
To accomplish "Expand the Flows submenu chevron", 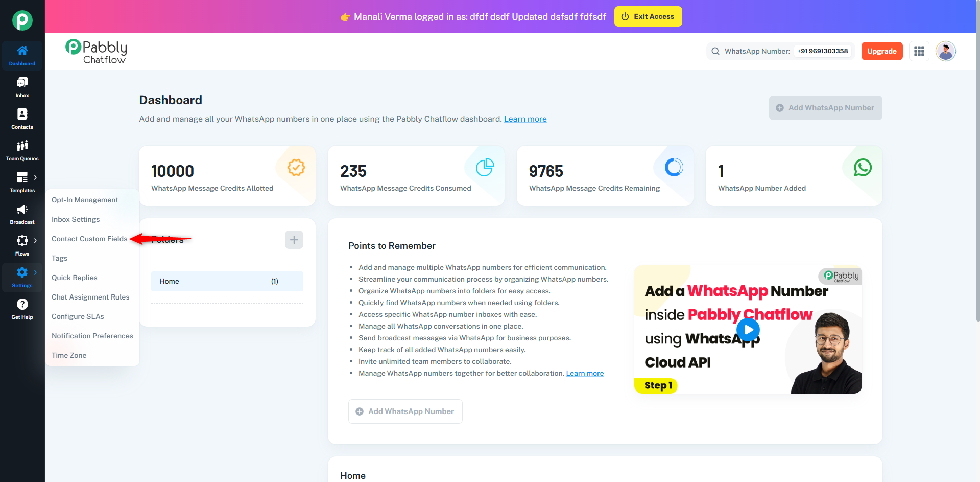I will pyautogui.click(x=35, y=241).
